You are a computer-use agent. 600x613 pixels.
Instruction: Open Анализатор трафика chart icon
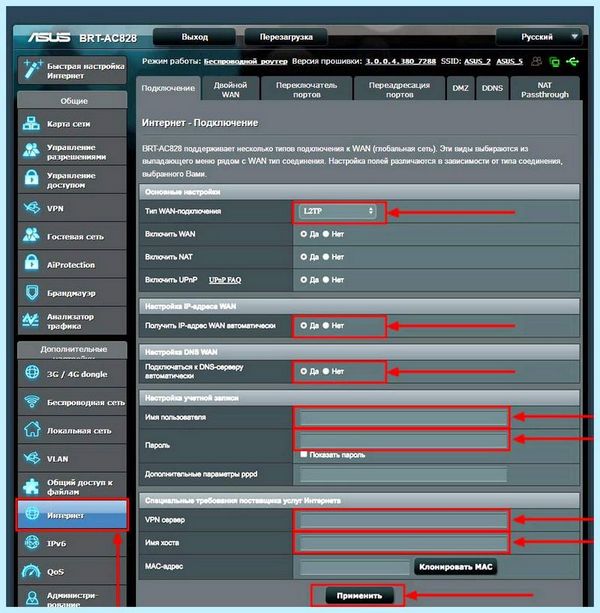[x=31, y=321]
